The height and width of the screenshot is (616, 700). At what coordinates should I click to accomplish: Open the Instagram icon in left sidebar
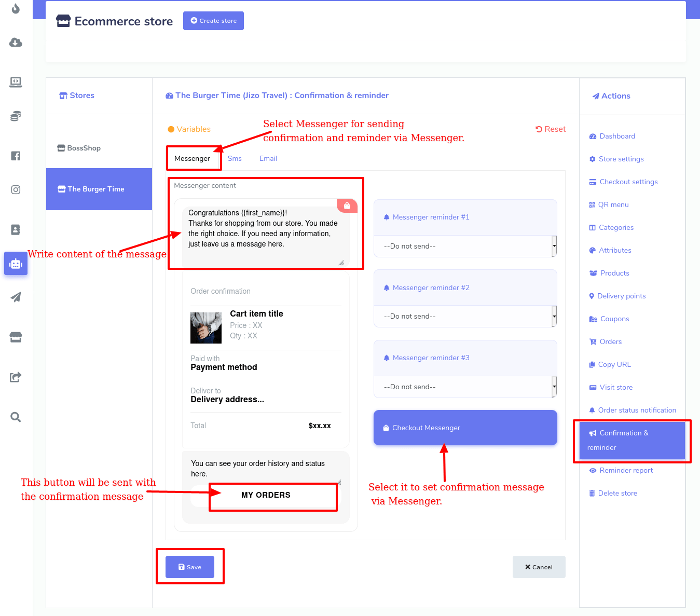16,190
